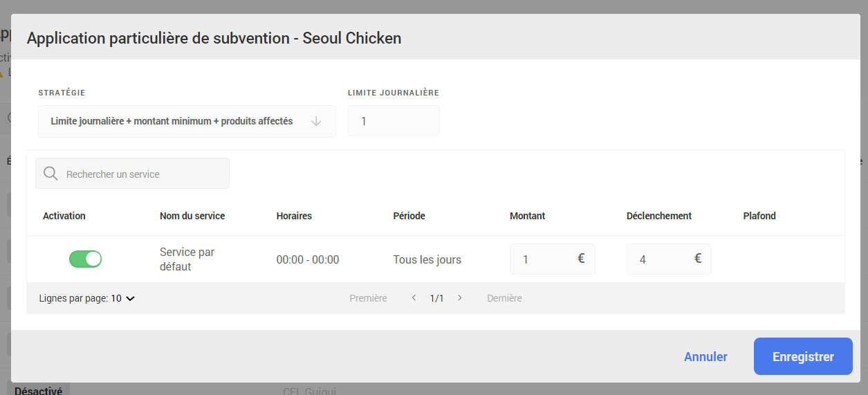This screenshot has height=395, width=868.
Task: Click the Nom du service column header
Action: [192, 216]
